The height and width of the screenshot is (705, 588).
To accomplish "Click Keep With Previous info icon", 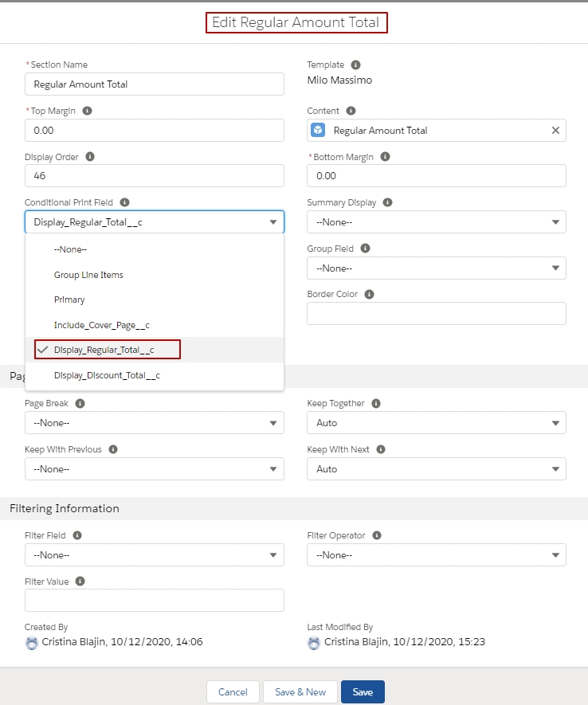I will tap(113, 449).
